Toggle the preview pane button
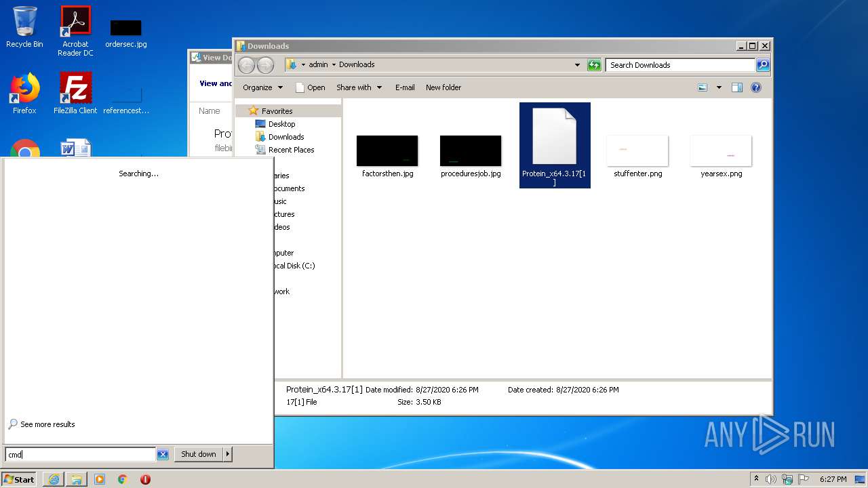Image resolution: width=868 pixels, height=488 pixels. click(x=737, y=87)
